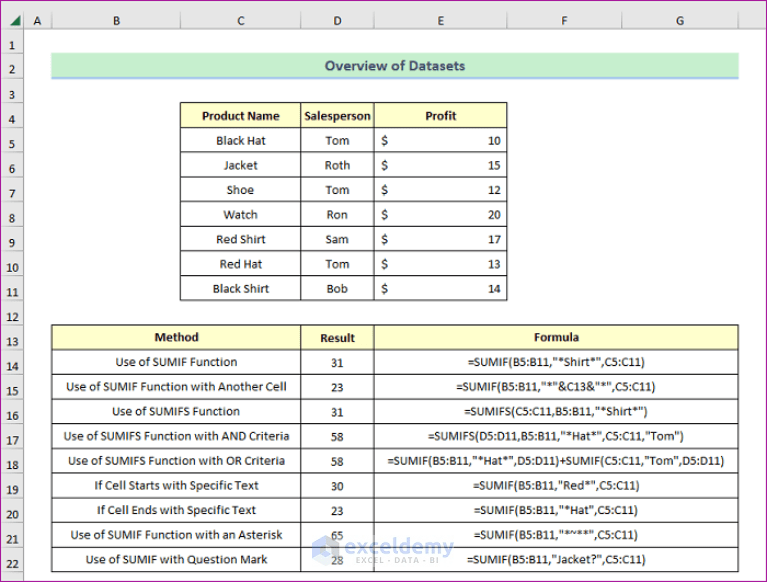Select 'If Cell Ends with Specific Text'
Screen dimensions: 767x582
tap(176, 510)
